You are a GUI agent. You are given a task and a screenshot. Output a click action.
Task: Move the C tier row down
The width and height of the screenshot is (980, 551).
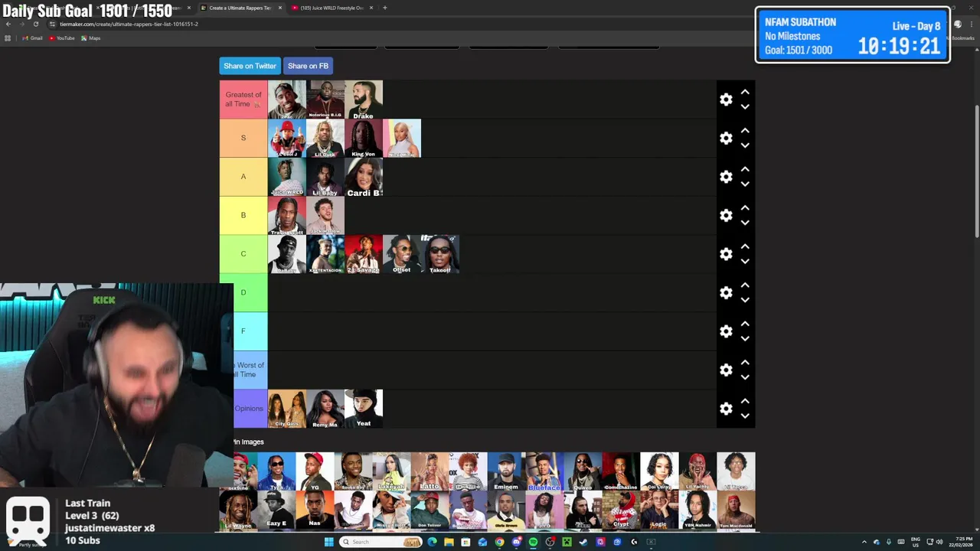point(745,262)
